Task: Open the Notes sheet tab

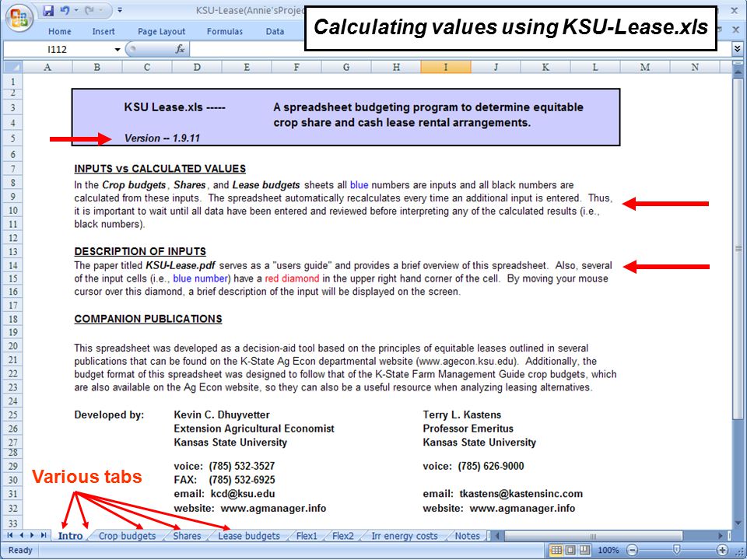Action: (x=468, y=536)
